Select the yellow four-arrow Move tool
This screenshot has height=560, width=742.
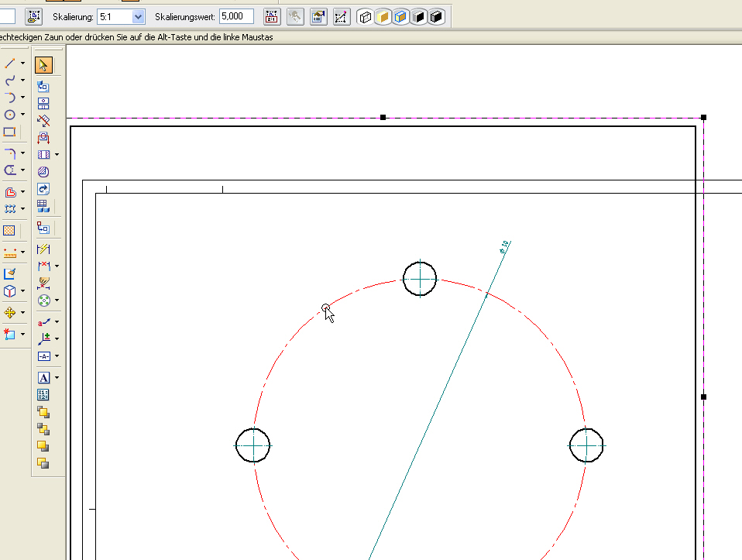point(9,312)
